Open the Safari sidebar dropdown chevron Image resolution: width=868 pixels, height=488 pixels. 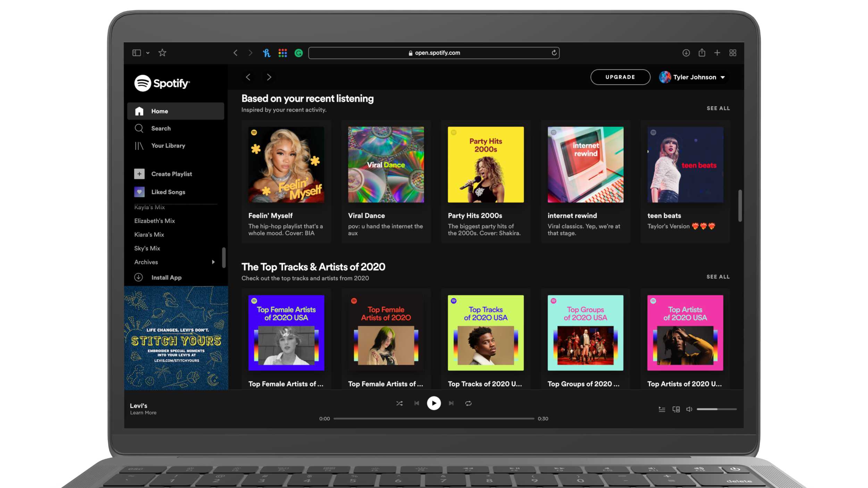pyautogui.click(x=148, y=53)
